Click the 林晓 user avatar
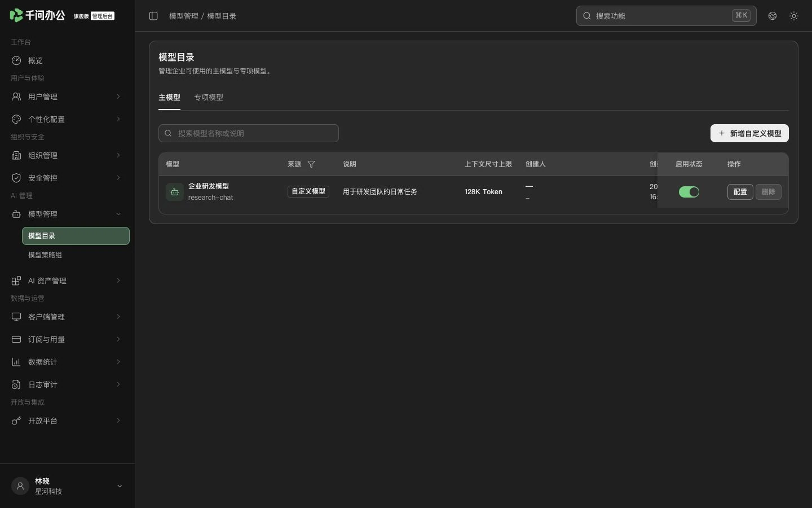This screenshot has height=508, width=812. (20, 486)
